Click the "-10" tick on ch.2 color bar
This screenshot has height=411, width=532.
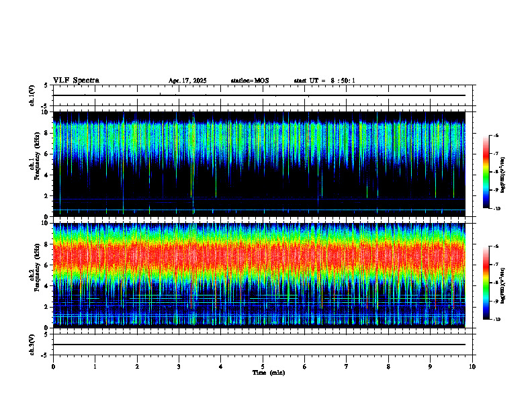tap(496, 320)
